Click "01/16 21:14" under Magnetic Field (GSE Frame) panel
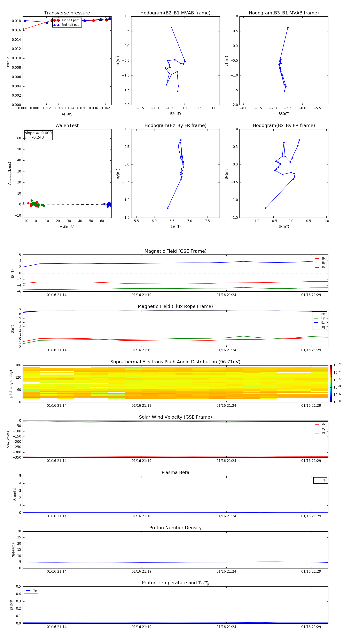This screenshot has width=351, height=644. 57,295
